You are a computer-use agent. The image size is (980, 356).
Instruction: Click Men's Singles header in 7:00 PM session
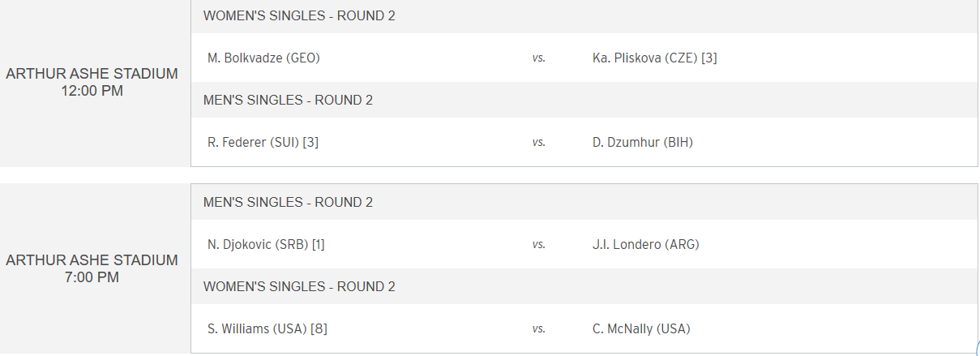coord(288,202)
